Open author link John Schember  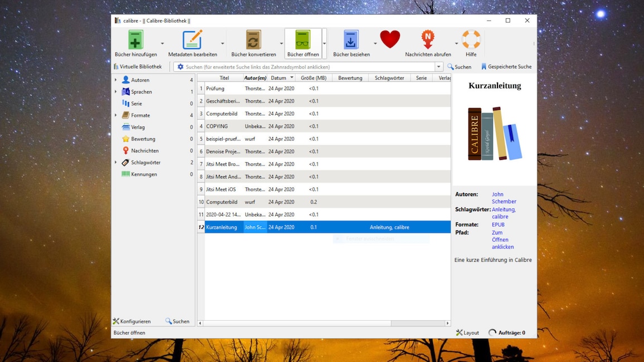504,198
